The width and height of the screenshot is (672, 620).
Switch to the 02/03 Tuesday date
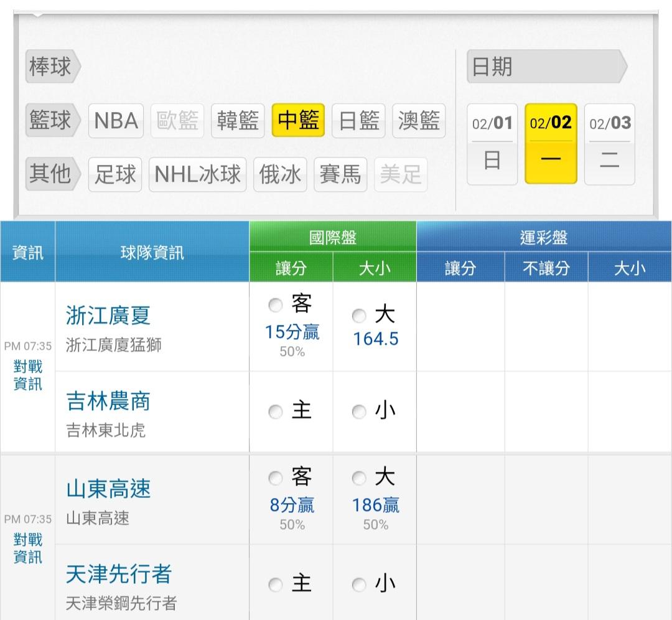pyautogui.click(x=609, y=144)
